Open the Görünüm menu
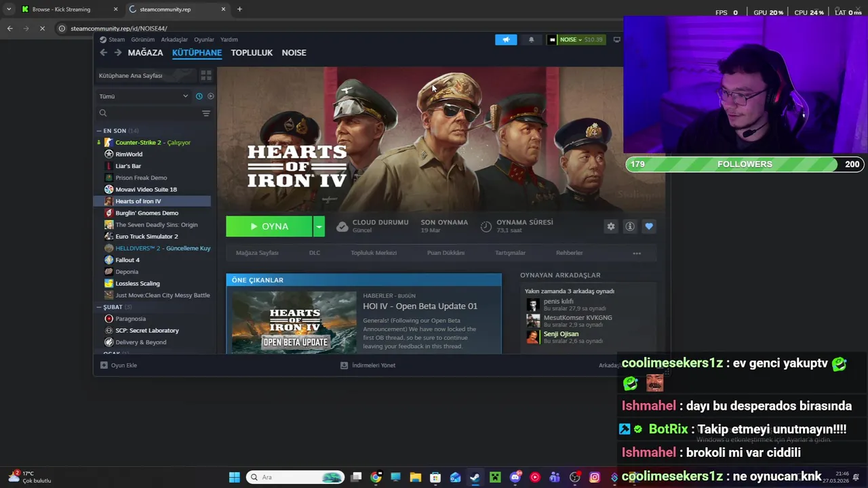The width and height of the screenshot is (868, 488). [x=142, y=39]
